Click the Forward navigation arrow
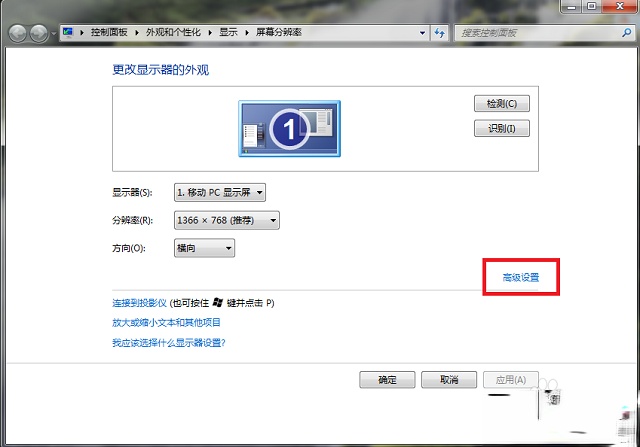Screen dimensions: 640x447 pos(39,33)
